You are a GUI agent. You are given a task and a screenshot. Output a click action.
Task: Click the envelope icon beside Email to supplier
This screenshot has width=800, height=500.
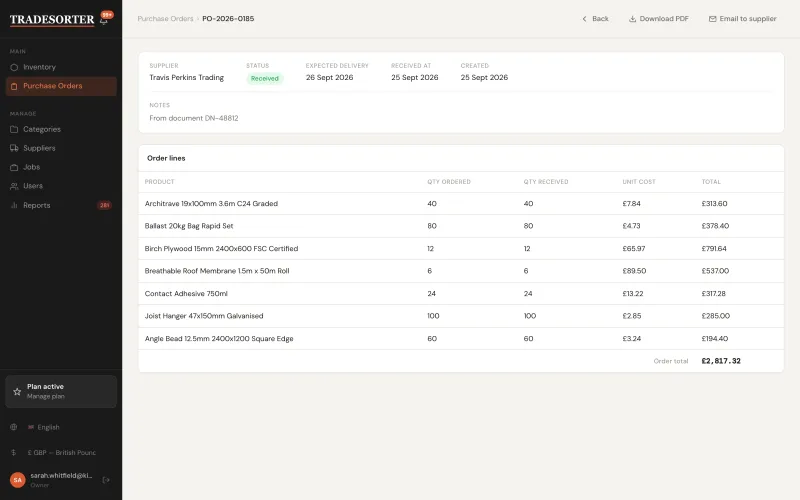(x=712, y=19)
